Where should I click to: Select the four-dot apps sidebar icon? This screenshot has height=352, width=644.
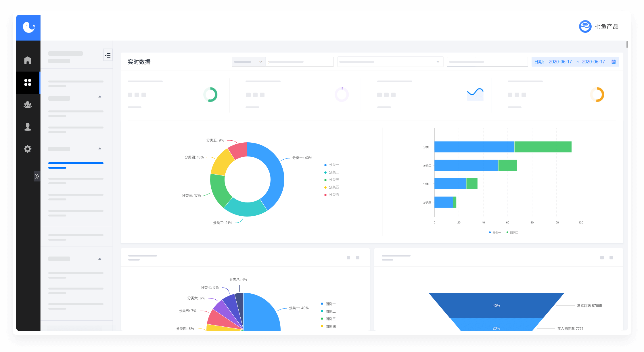click(x=28, y=83)
